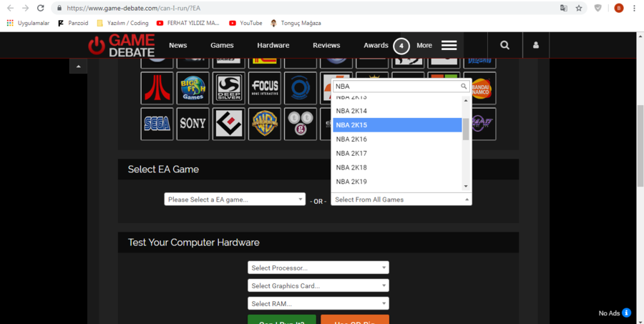Click the notification counter showing 4
The image size is (644, 324).
(x=401, y=46)
